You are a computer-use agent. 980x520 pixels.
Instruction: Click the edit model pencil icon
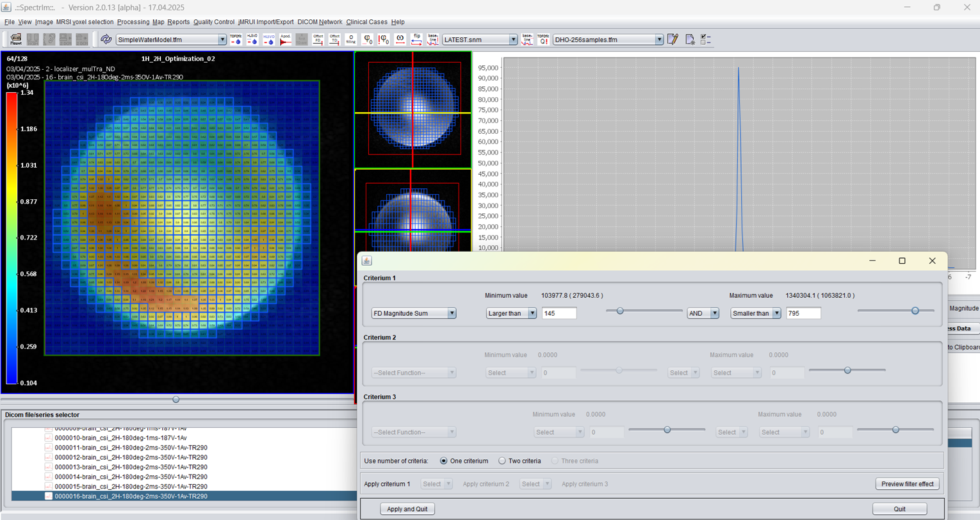(673, 39)
